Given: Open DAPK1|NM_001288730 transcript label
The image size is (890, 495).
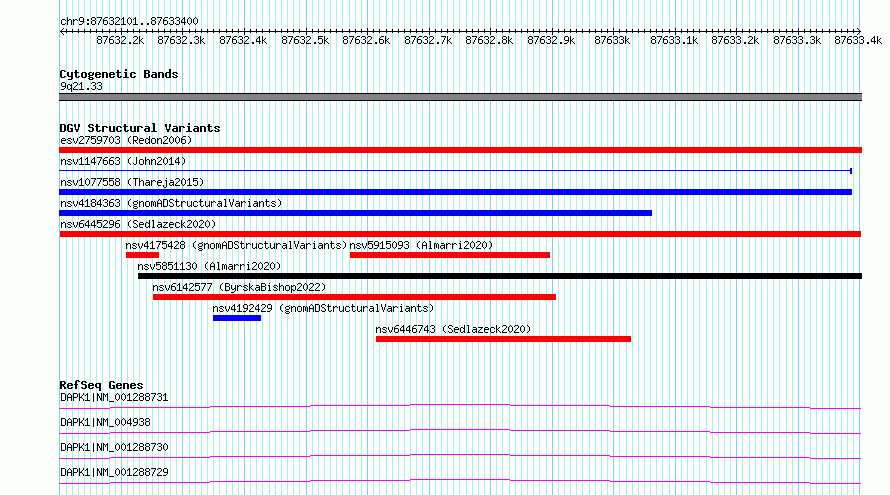Looking at the screenshot, I should (x=114, y=447).
